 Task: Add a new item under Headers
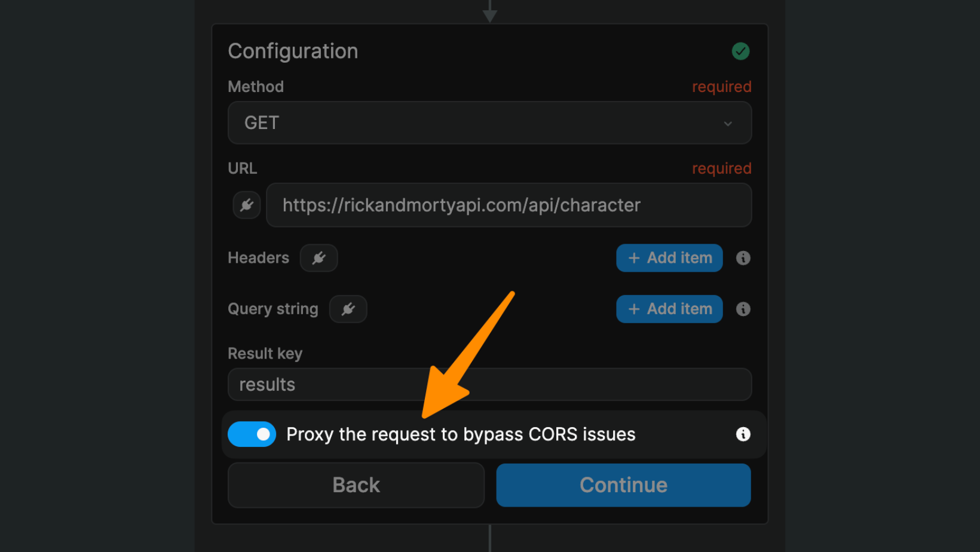pos(669,257)
